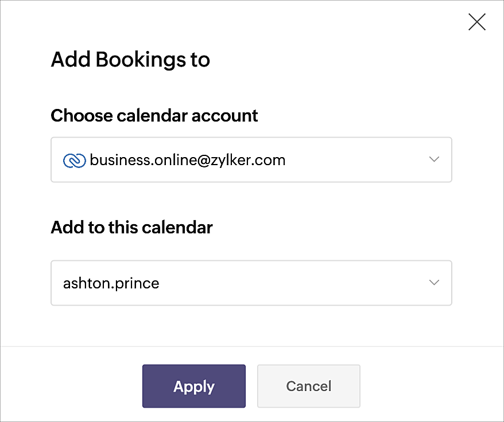Select the business.online@zylker.com email text
This screenshot has width=504, height=422.
(187, 160)
